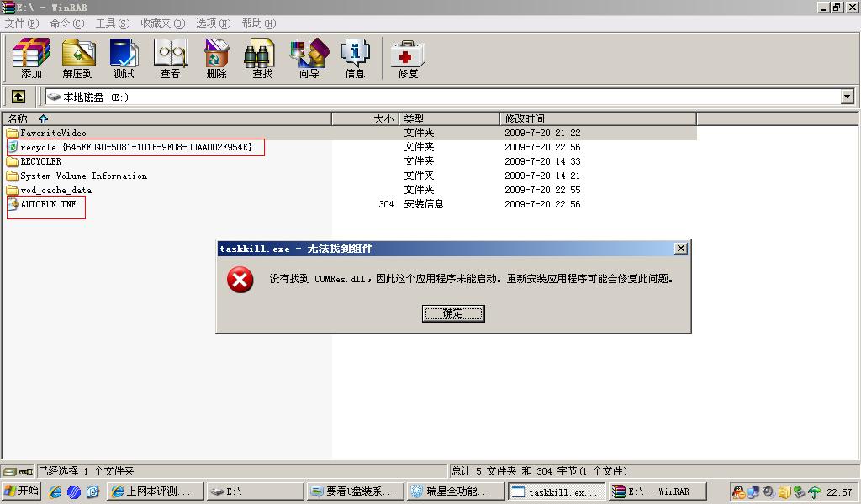
Task: Click the WinRAR title bar icon
Action: tap(8, 7)
